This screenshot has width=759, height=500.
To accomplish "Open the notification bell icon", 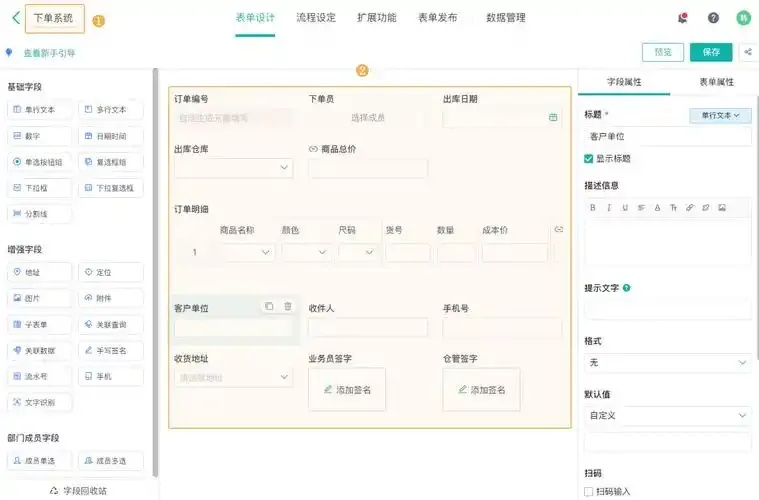I will [683, 18].
